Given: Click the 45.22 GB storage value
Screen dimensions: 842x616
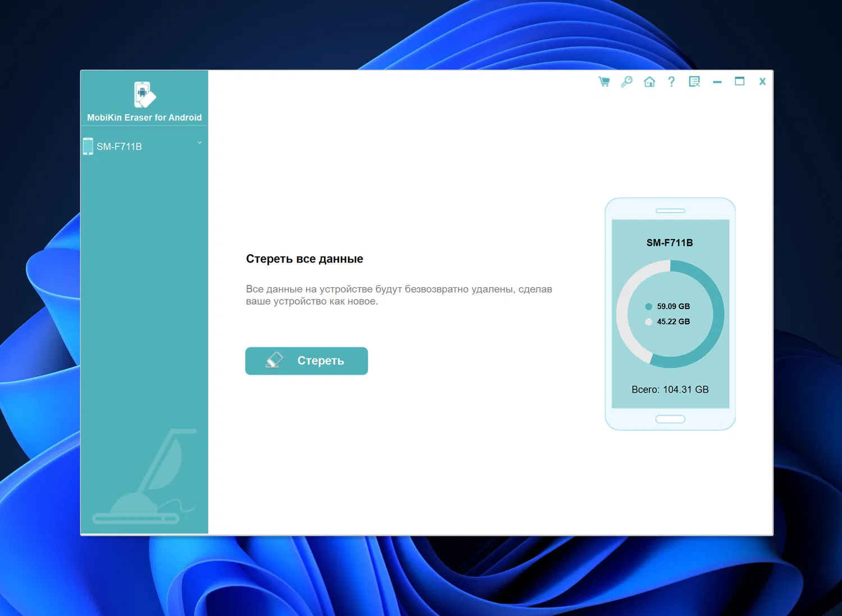Looking at the screenshot, I should coord(674,321).
